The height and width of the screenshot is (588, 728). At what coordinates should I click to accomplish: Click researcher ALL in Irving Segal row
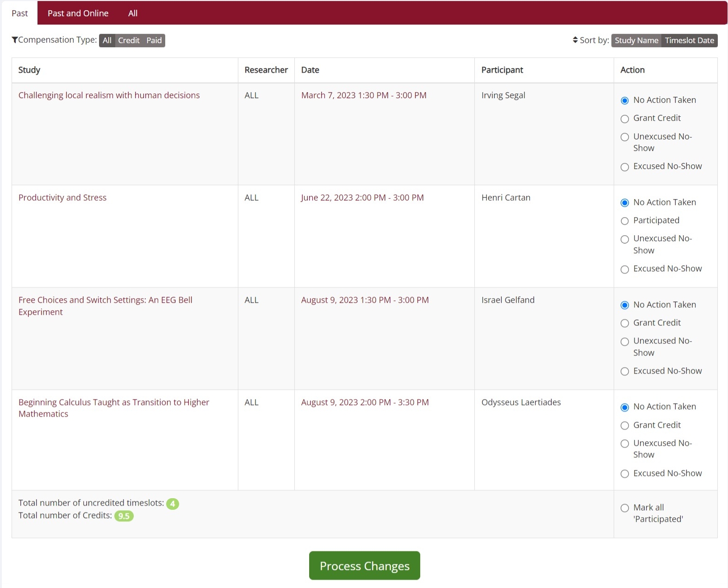coord(251,95)
